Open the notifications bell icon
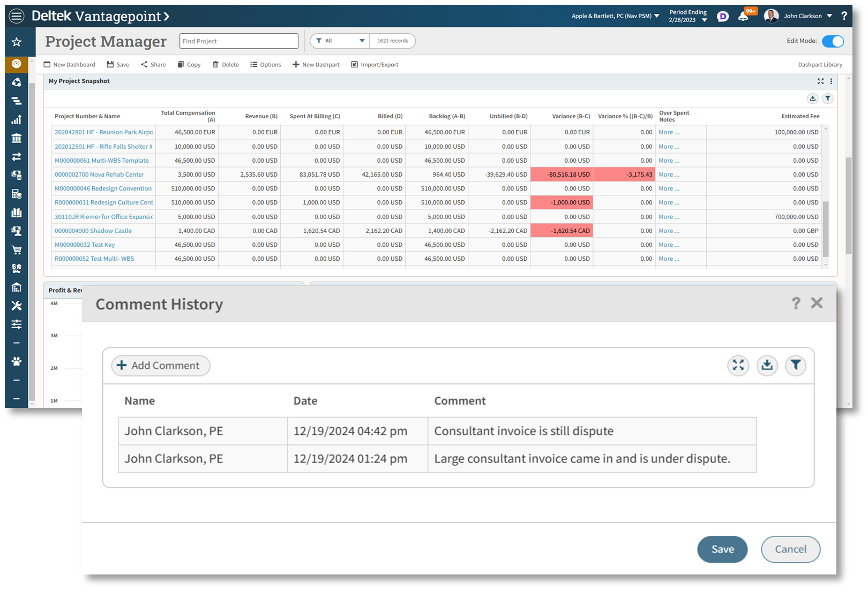The width and height of the screenshot is (868, 590). click(x=743, y=16)
